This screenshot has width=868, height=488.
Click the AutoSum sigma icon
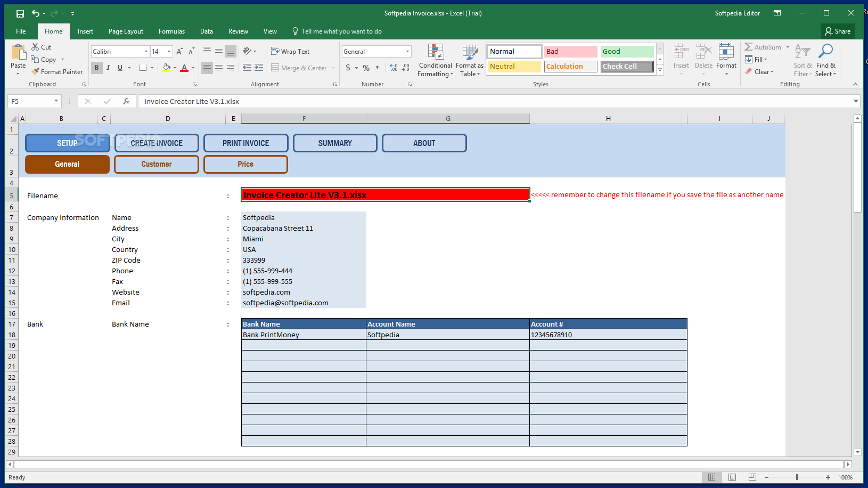[749, 47]
